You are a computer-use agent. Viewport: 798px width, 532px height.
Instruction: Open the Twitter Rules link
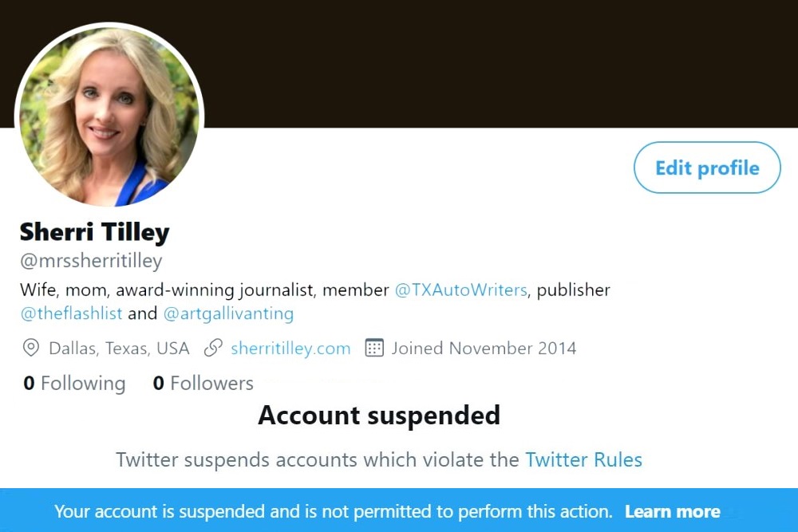pyautogui.click(x=583, y=459)
